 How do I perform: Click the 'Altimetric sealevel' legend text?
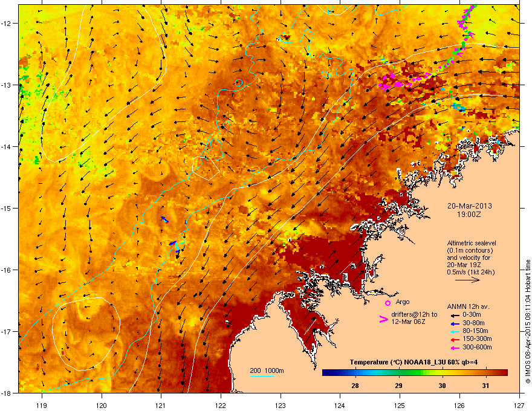point(472,243)
